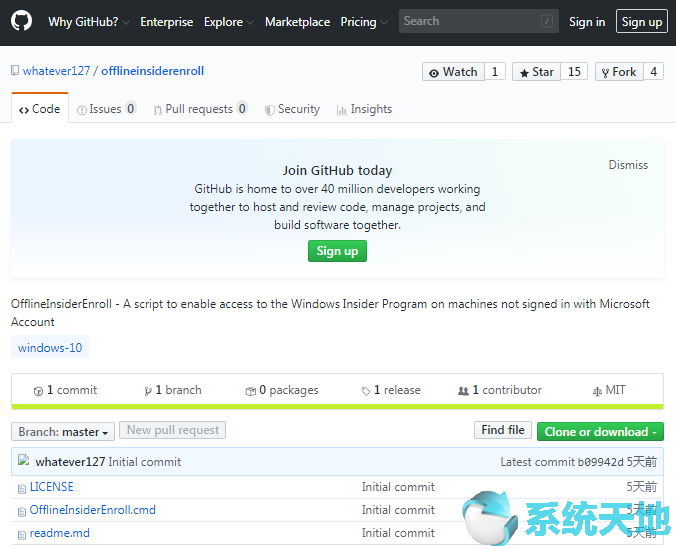Open the Initial commit message in header row
Screen dimensions: 676x549
pyautogui.click(x=145, y=462)
